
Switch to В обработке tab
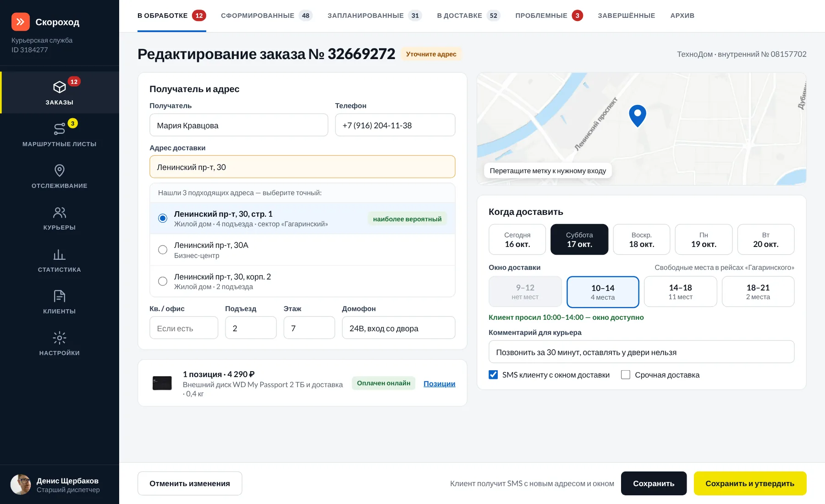pyautogui.click(x=172, y=16)
